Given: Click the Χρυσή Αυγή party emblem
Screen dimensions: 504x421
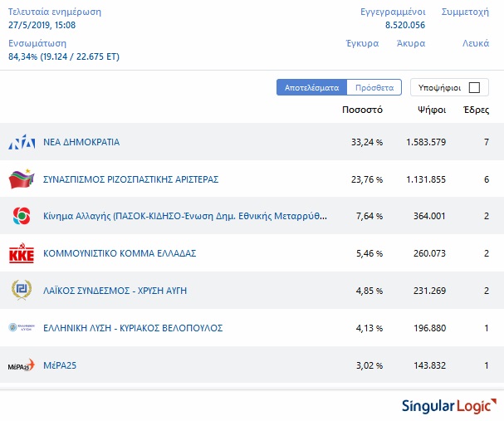Looking at the screenshot, I should point(21,290).
